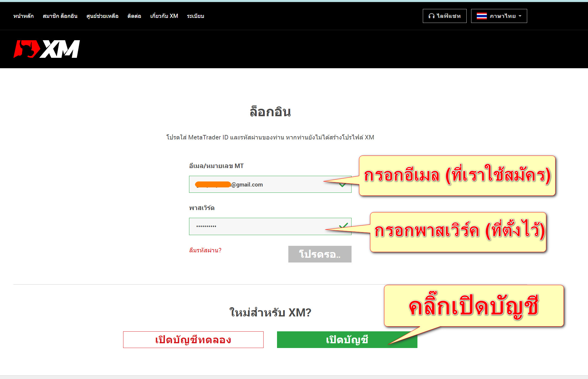Select ติดต่อ contact menu item

click(x=134, y=16)
